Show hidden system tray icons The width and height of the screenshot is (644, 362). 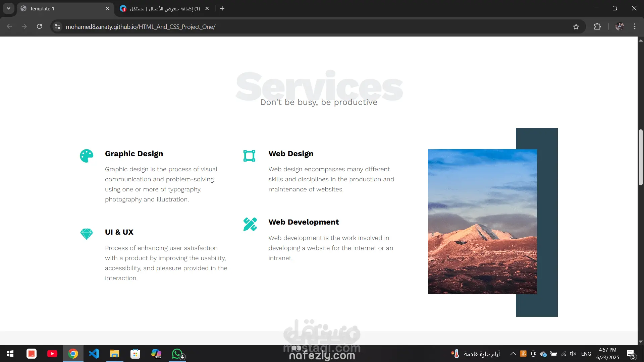[x=513, y=354]
